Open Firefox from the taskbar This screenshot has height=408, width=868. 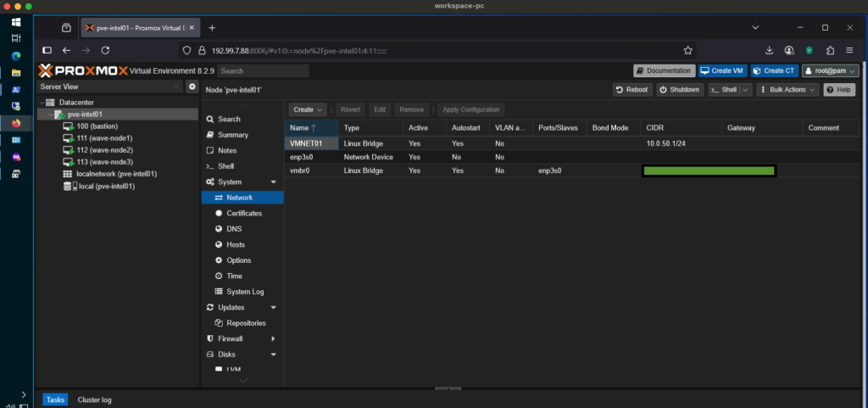tap(16, 123)
